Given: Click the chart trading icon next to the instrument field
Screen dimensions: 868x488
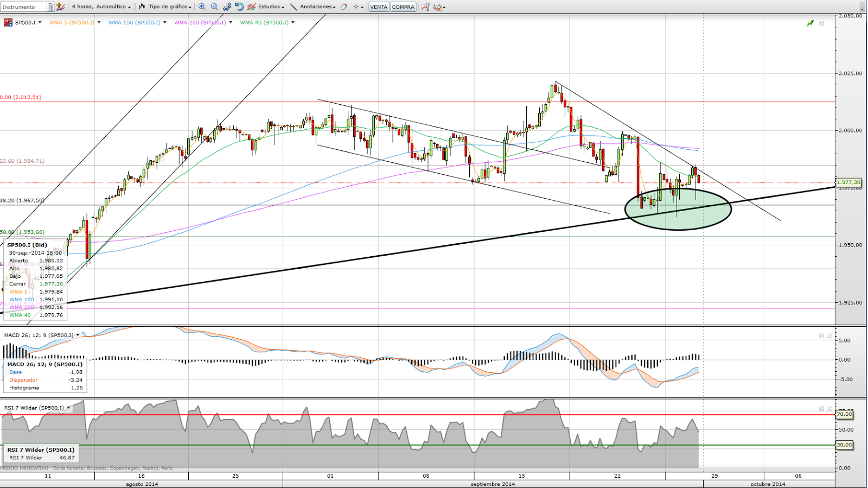Looking at the screenshot, I should [61, 7].
